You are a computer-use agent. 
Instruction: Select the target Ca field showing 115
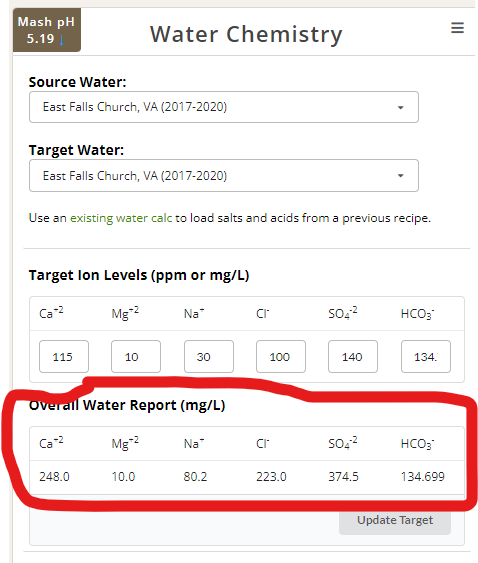(64, 357)
